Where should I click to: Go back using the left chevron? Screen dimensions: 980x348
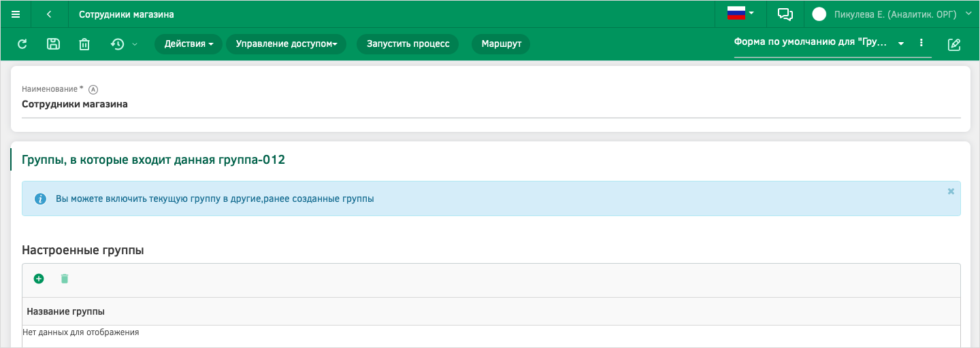click(49, 14)
